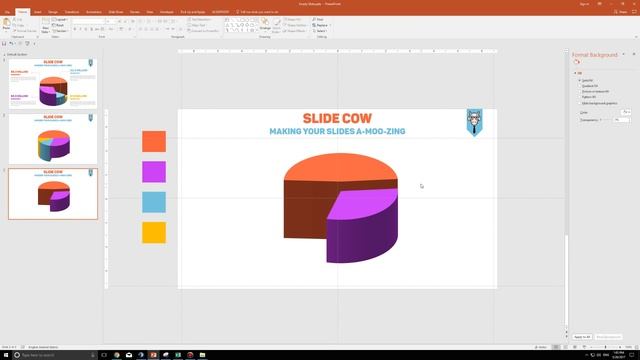Click the Slide Cow logo on the slide

(474, 122)
